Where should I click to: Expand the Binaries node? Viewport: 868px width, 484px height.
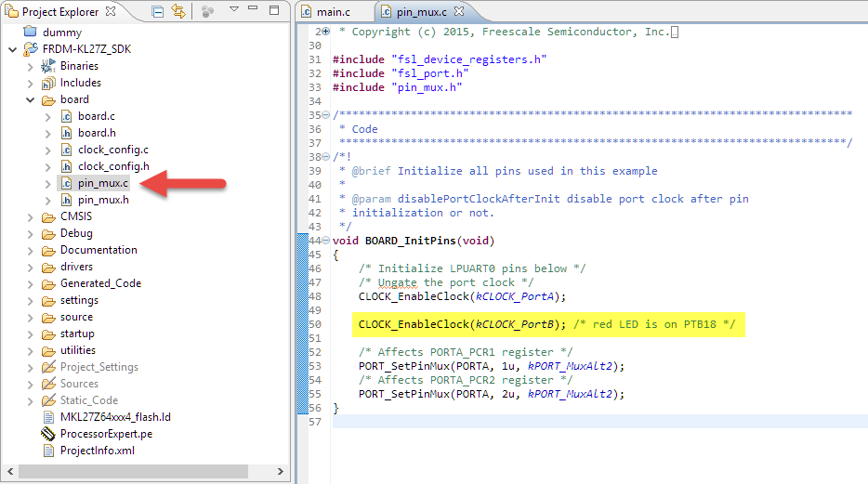point(30,66)
